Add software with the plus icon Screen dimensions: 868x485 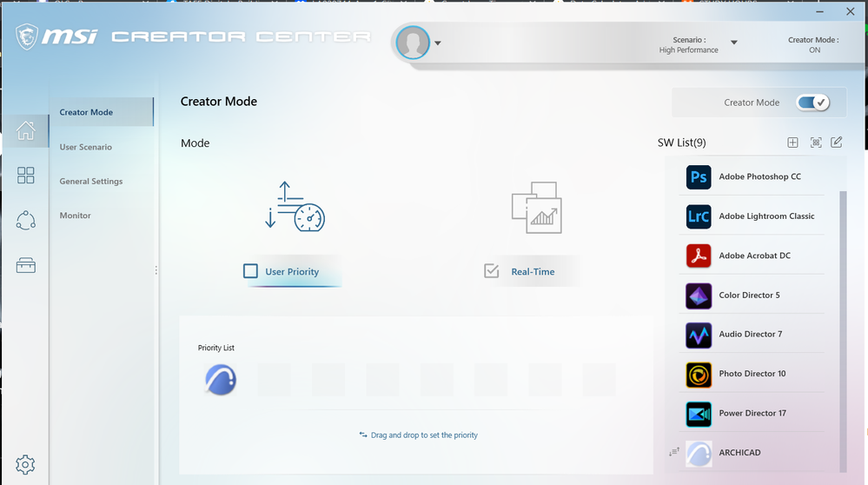(x=792, y=143)
